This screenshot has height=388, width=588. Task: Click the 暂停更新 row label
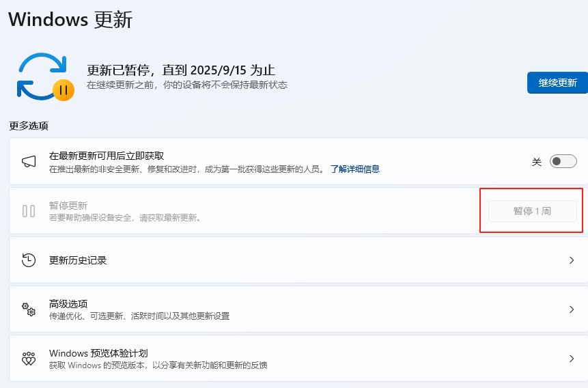coord(68,206)
